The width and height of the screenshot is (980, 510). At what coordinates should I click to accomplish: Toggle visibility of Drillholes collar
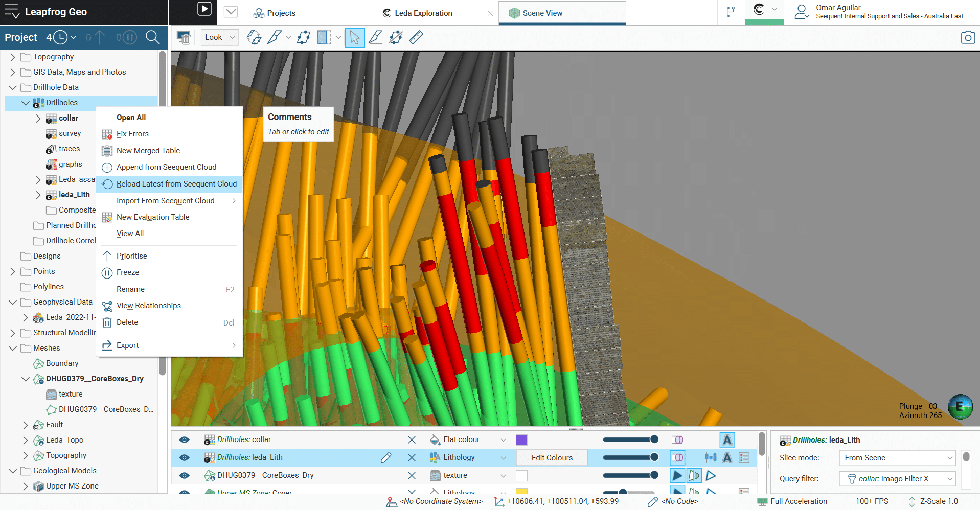point(185,439)
